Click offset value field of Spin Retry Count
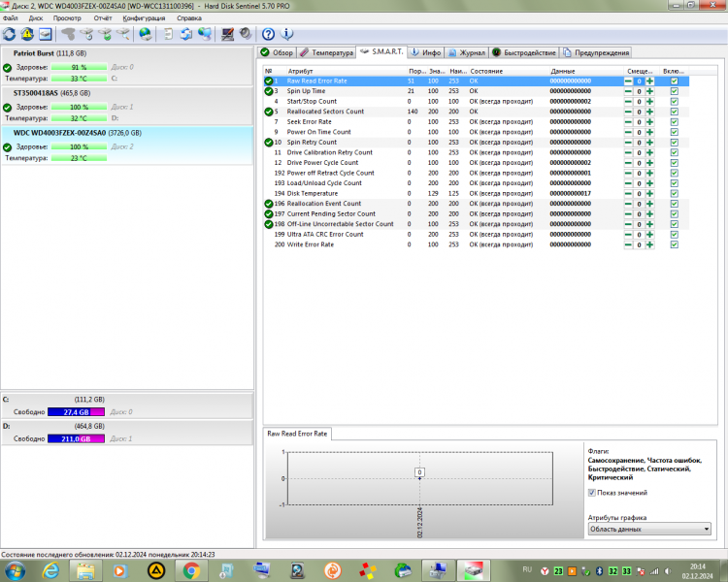728x582 pixels. [639, 143]
